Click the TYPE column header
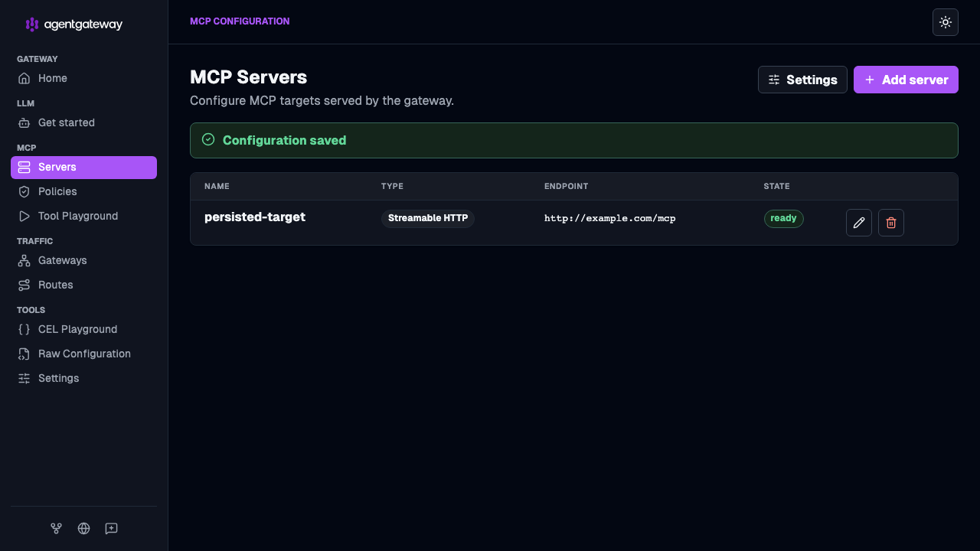The width and height of the screenshot is (980, 551). 392,187
